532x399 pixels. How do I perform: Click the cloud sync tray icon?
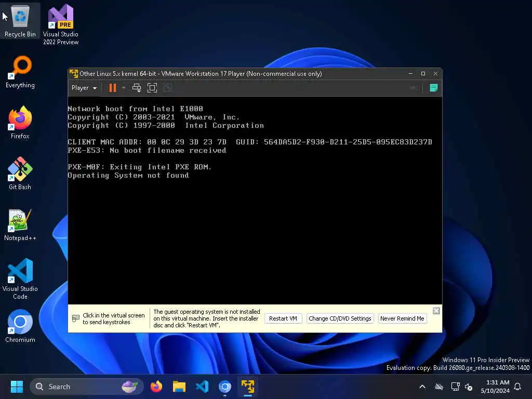coord(439,387)
